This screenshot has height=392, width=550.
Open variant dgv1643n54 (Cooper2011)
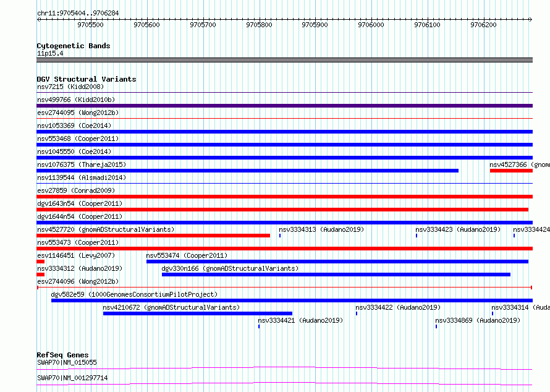pyautogui.click(x=80, y=203)
